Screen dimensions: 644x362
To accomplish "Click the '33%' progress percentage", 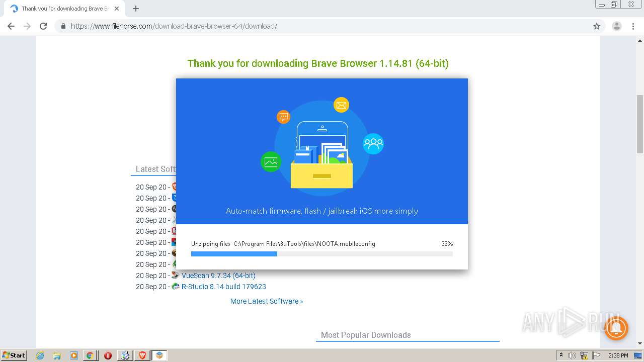I will pyautogui.click(x=447, y=244).
